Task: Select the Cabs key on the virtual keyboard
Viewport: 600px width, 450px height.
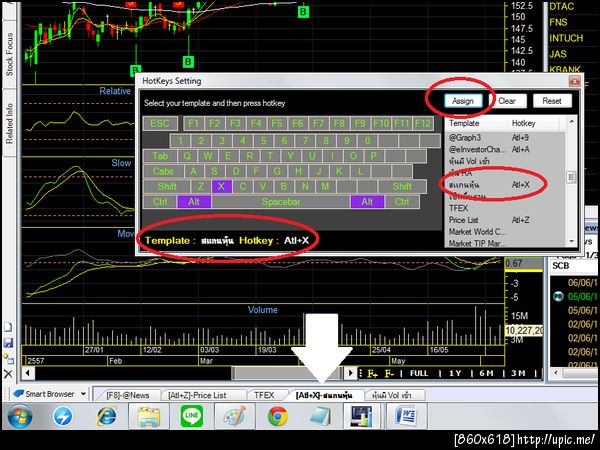Action: [163, 171]
